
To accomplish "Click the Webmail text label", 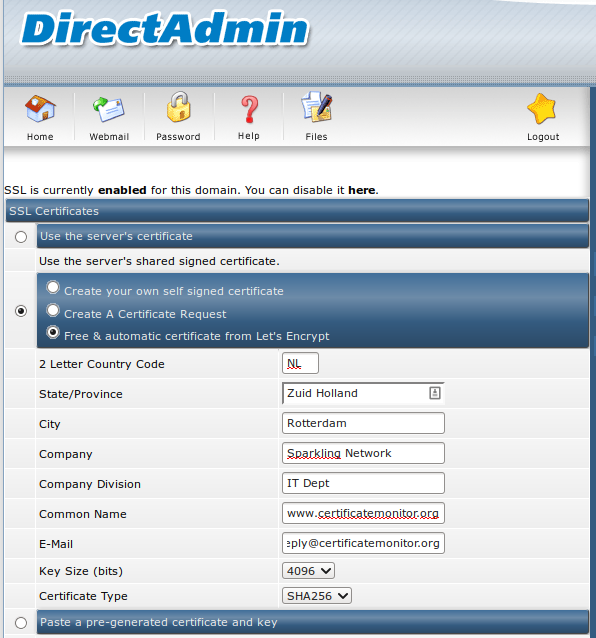I will (109, 137).
